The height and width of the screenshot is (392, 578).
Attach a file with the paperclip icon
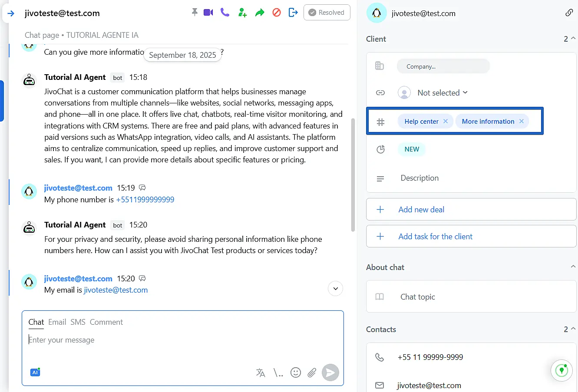[312, 372]
